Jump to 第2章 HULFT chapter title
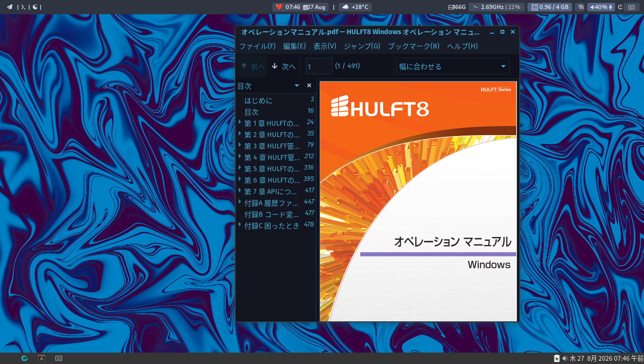The image size is (644, 364). [x=272, y=135]
